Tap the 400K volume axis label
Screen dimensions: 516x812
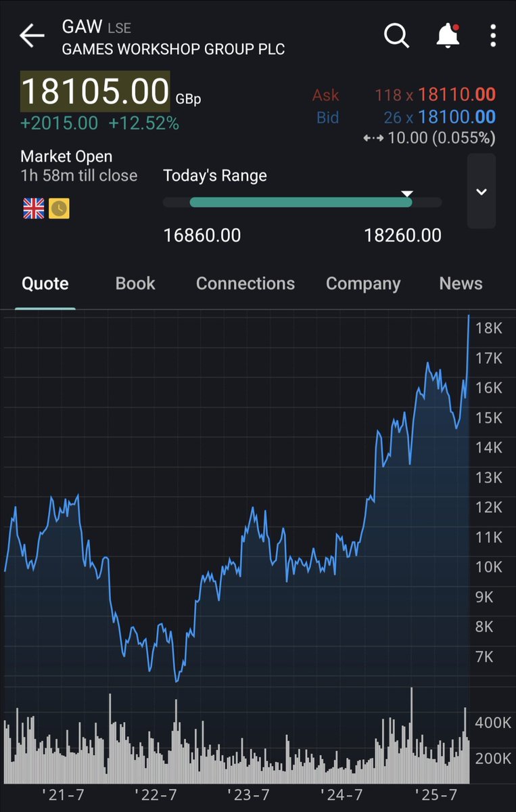(x=492, y=723)
